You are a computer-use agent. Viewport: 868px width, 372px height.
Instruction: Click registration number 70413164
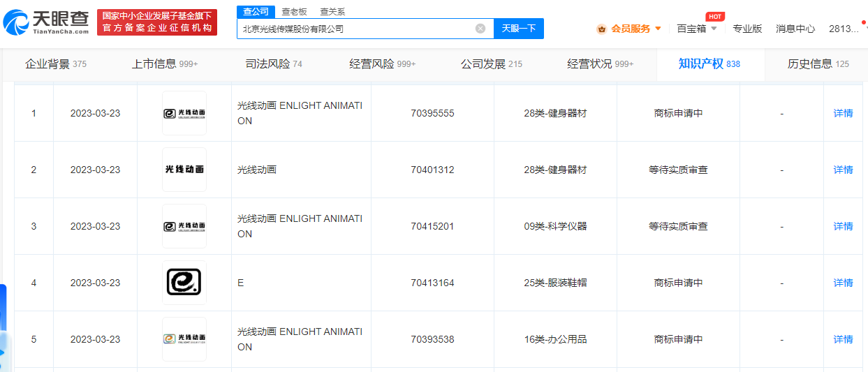pyautogui.click(x=432, y=283)
